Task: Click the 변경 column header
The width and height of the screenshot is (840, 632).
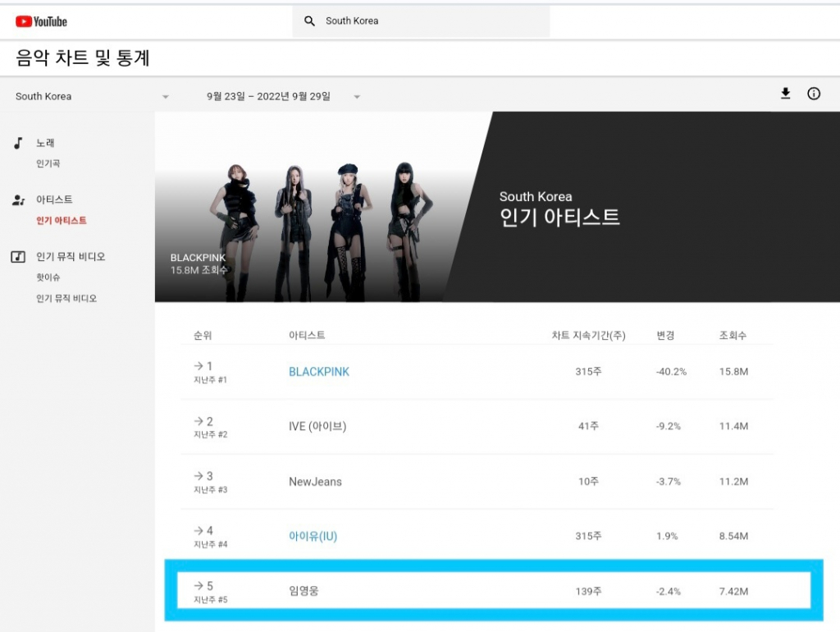Action: [665, 336]
